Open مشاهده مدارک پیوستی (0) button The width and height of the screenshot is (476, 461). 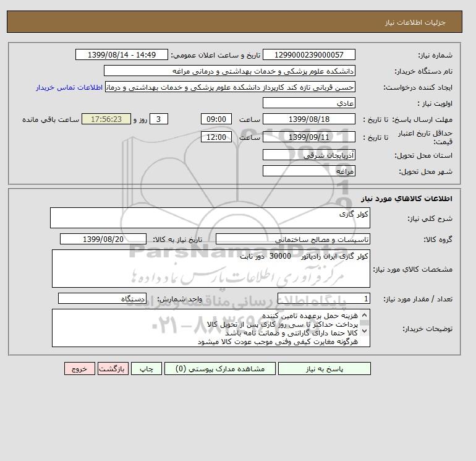(220, 369)
